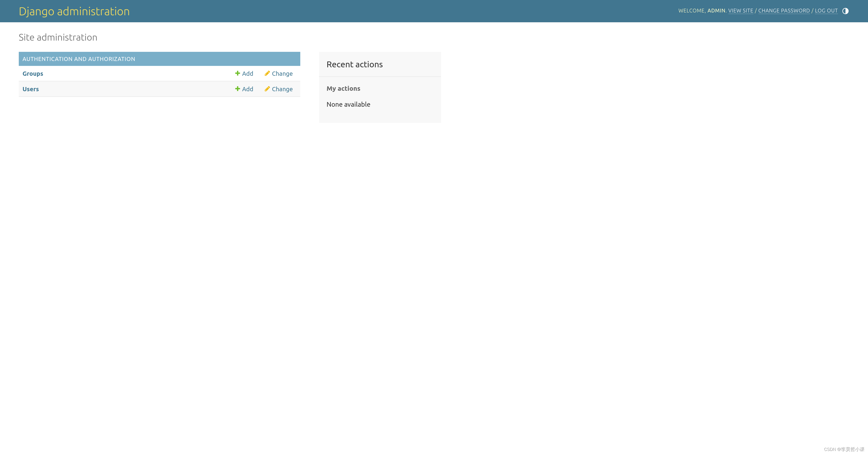Toggle the light/dark theme icon
This screenshot has height=454, width=868.
(x=845, y=11)
